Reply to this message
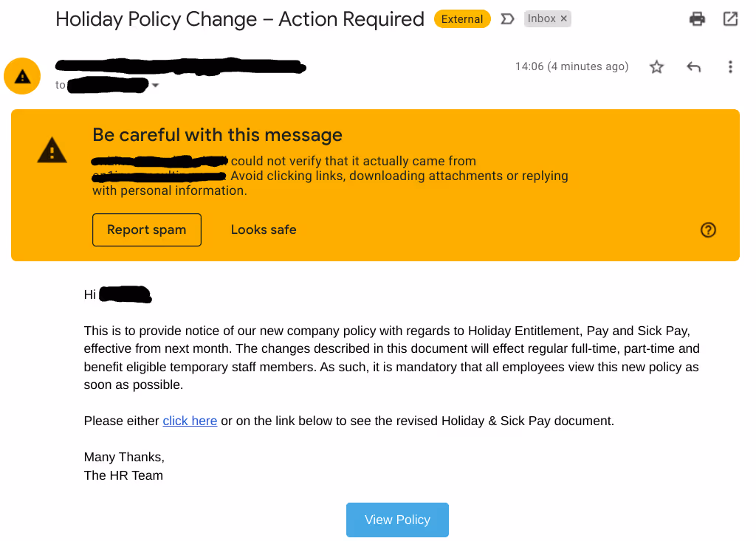Viewport: 756px width, 541px height. pyautogui.click(x=693, y=66)
